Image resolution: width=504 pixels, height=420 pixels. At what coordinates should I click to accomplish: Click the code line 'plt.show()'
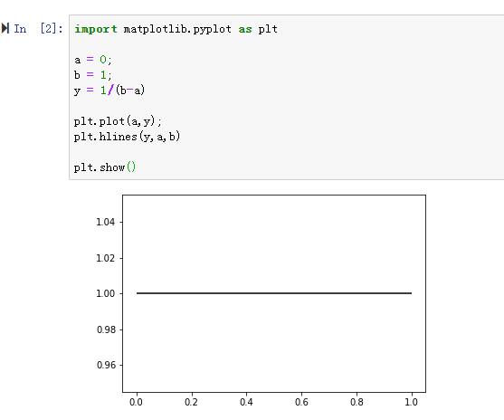[x=105, y=167]
